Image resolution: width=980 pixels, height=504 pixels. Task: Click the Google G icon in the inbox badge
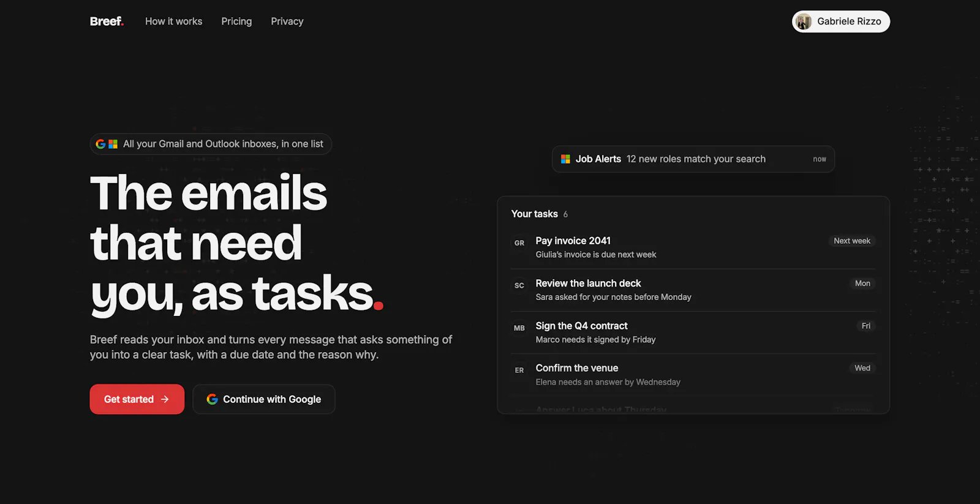coord(100,144)
